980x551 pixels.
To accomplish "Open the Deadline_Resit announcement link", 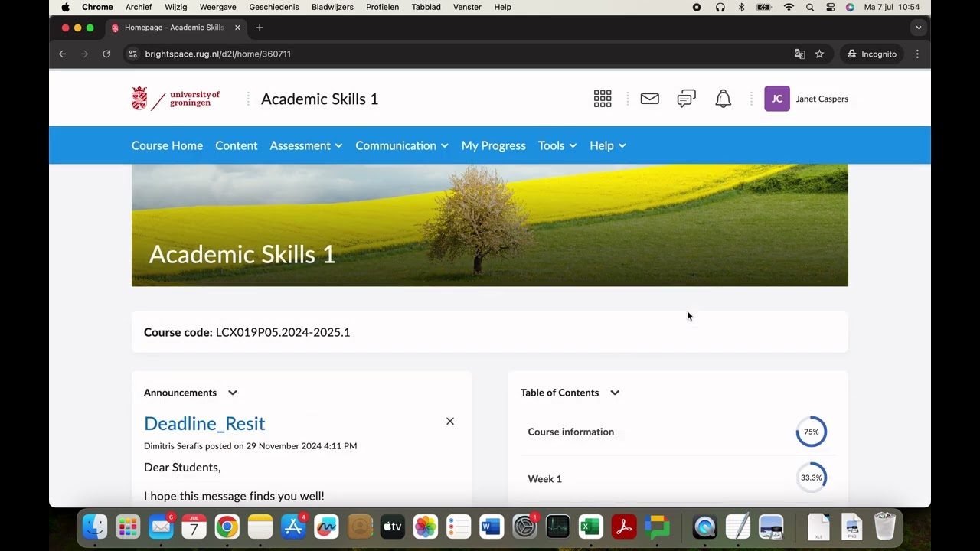I will click(x=204, y=423).
